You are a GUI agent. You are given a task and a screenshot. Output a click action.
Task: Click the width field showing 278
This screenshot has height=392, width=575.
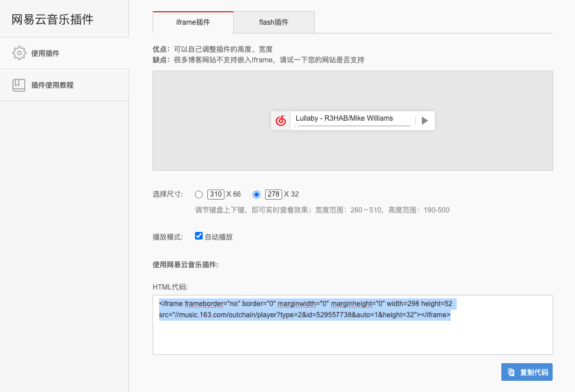click(x=273, y=194)
